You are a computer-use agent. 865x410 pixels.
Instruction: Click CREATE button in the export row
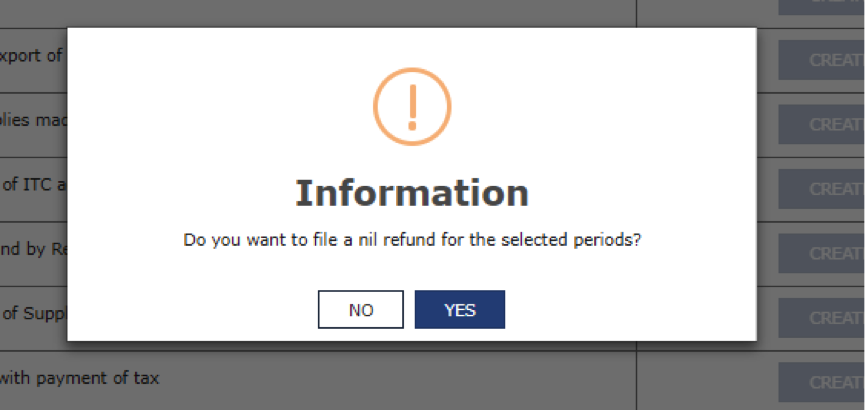(x=821, y=60)
